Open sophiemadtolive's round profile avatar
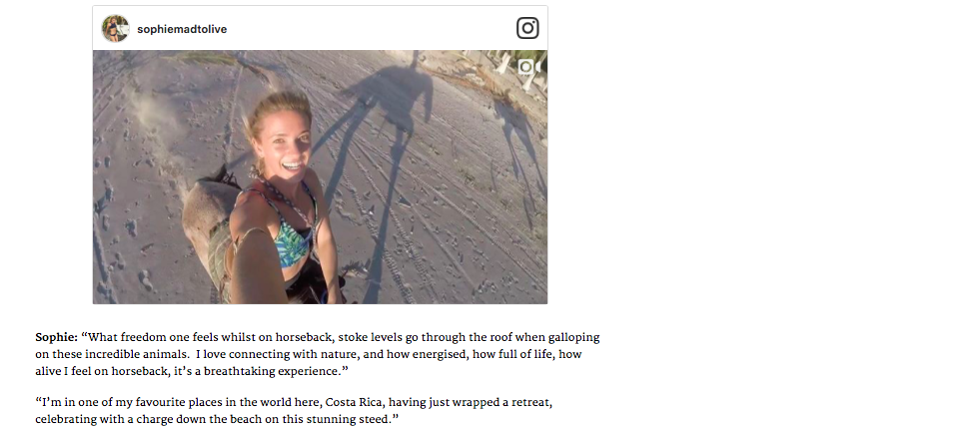This screenshot has height=441, width=980. point(116,29)
